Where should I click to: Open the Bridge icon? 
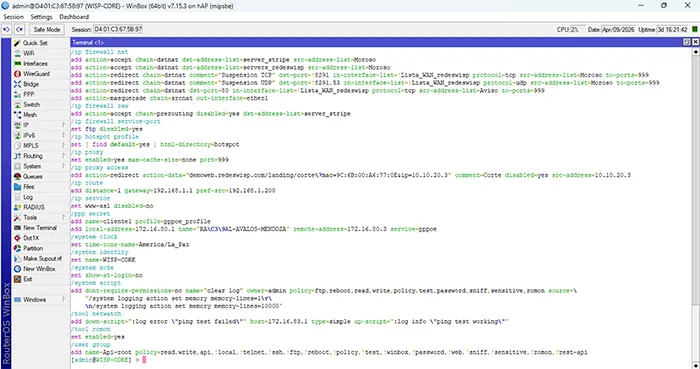click(17, 84)
